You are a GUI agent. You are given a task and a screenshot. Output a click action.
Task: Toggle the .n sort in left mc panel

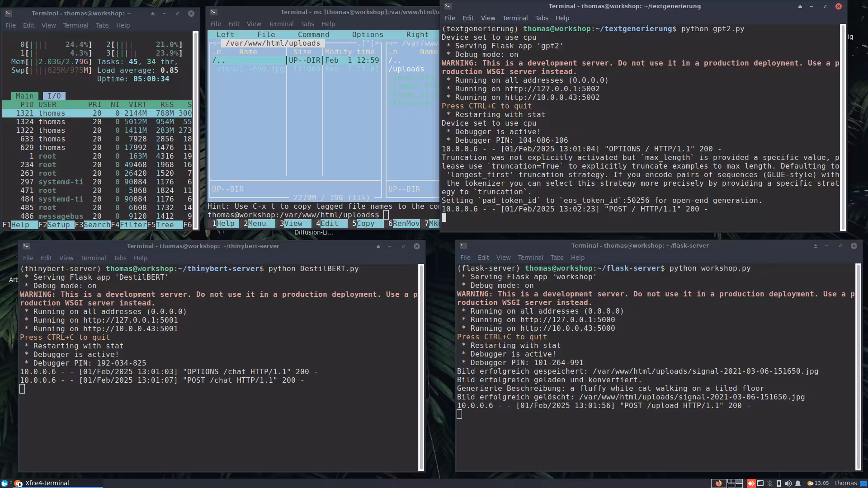(217, 52)
